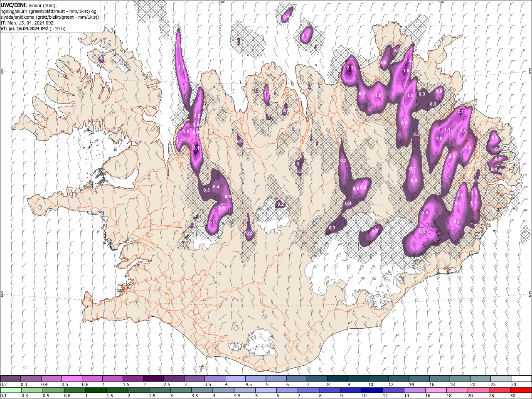Screen dimensions: 532x399
Task: Select the '2.1' snowfall value on the map
Action: point(460,111)
